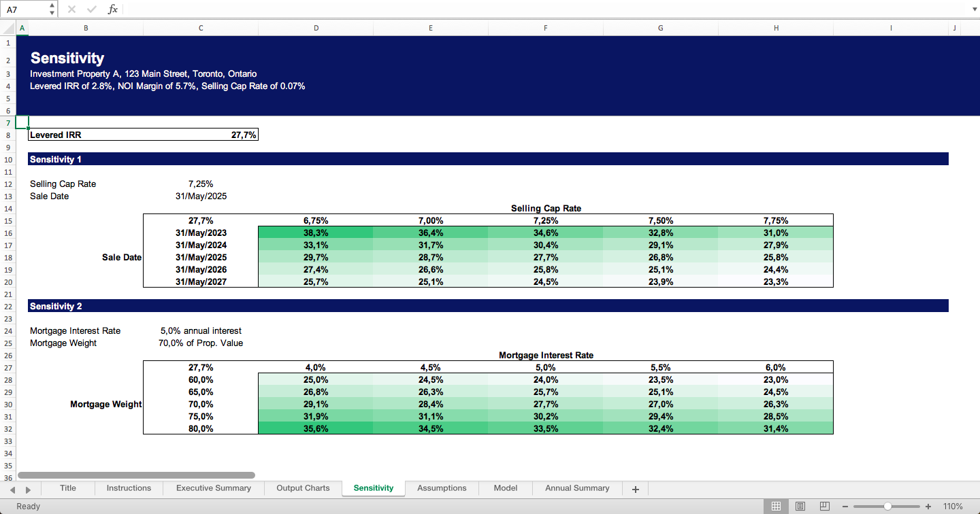Click inside the Name Box showing A7
The width and height of the screenshot is (980, 514).
pos(24,9)
